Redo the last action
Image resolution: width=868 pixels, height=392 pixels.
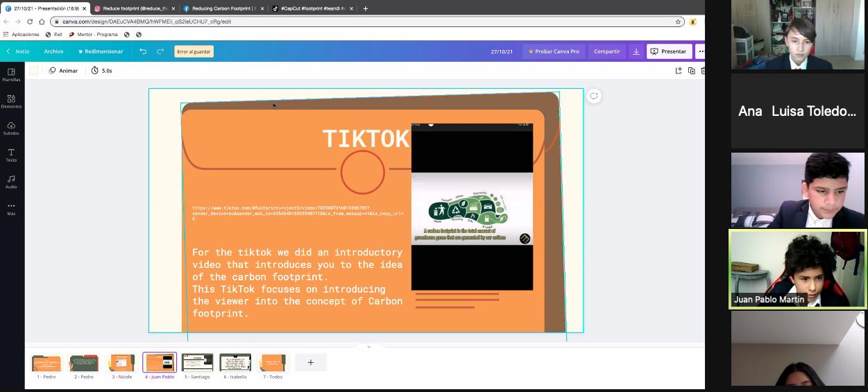click(160, 51)
